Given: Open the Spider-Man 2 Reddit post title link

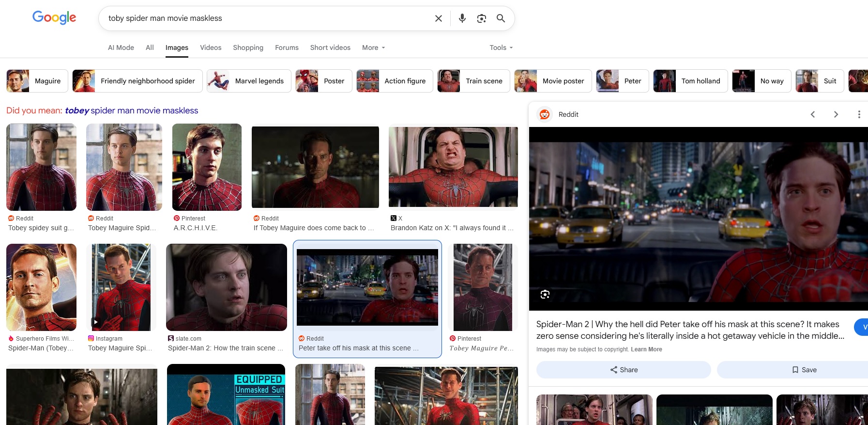Looking at the screenshot, I should [690, 330].
